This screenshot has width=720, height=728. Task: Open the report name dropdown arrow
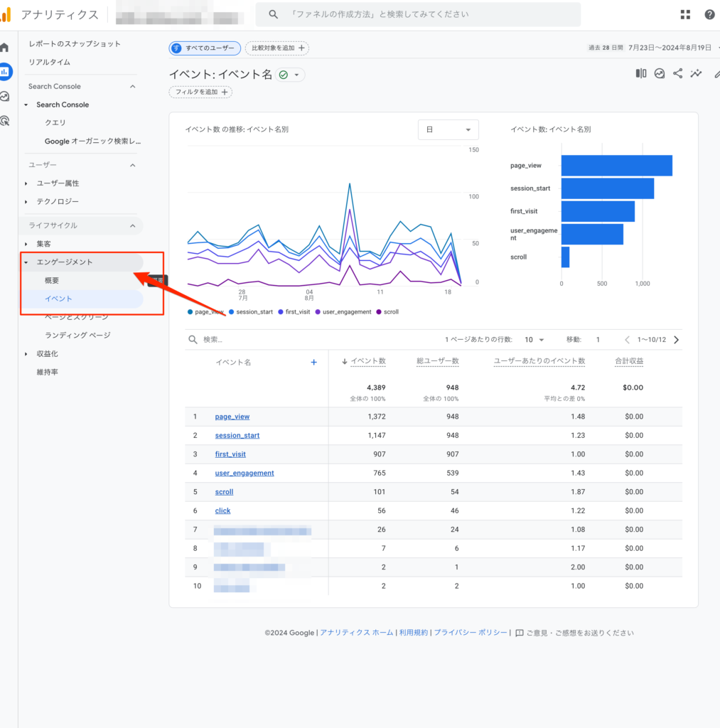tap(296, 75)
